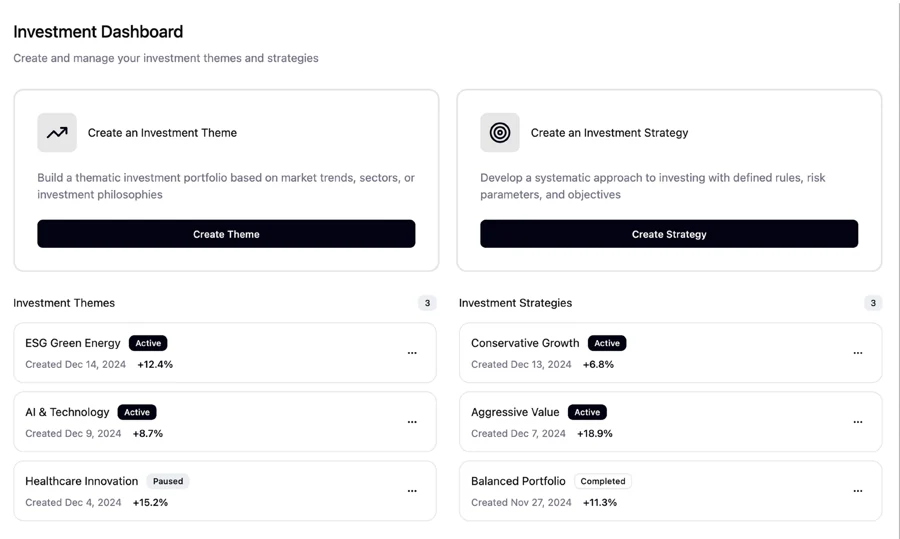Click Active badge on Conservative Growth
This screenshot has height=539, width=900.
[607, 343]
